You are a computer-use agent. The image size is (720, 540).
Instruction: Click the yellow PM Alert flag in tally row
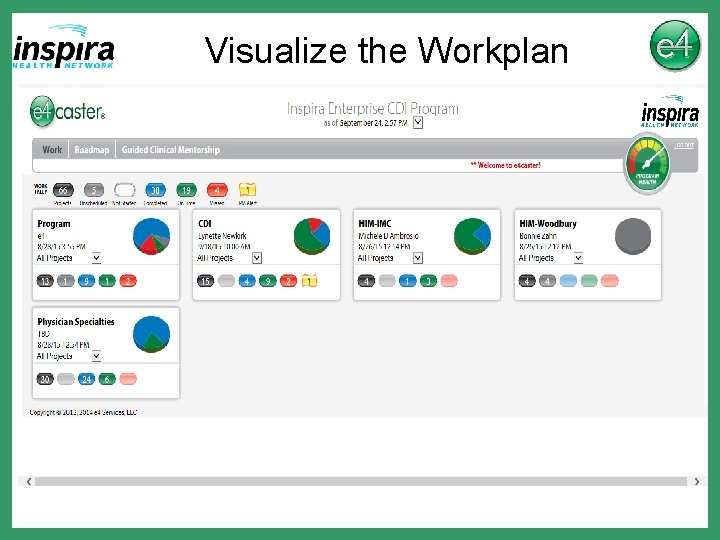(x=248, y=190)
